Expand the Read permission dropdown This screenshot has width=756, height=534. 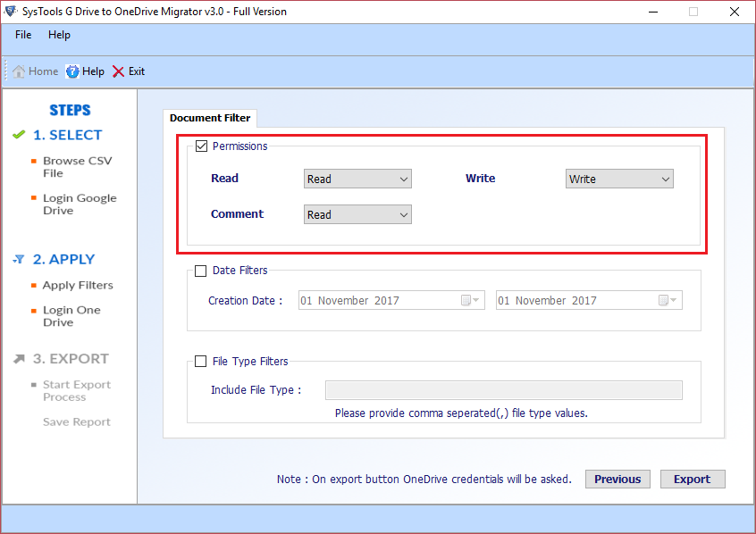click(357, 179)
